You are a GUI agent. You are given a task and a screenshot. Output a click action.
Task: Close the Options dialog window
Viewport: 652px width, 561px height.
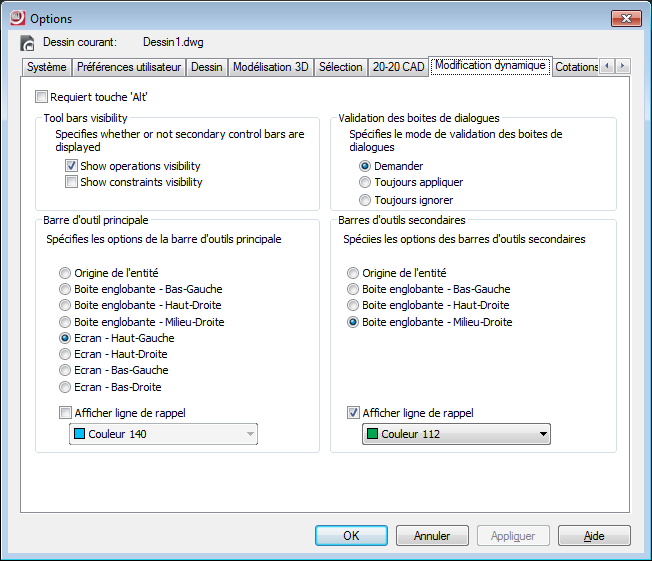click(x=625, y=18)
